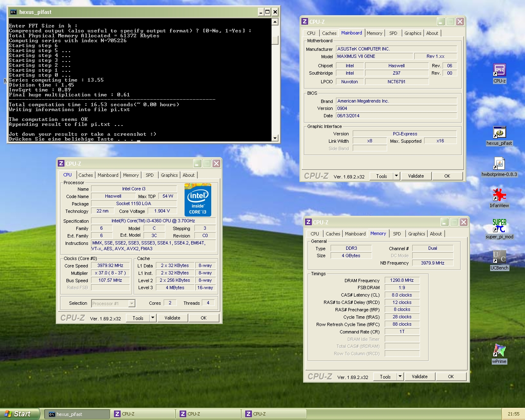Select About tab in the Memory CPU-Z window
The height and width of the screenshot is (420, 525).
tap(436, 234)
